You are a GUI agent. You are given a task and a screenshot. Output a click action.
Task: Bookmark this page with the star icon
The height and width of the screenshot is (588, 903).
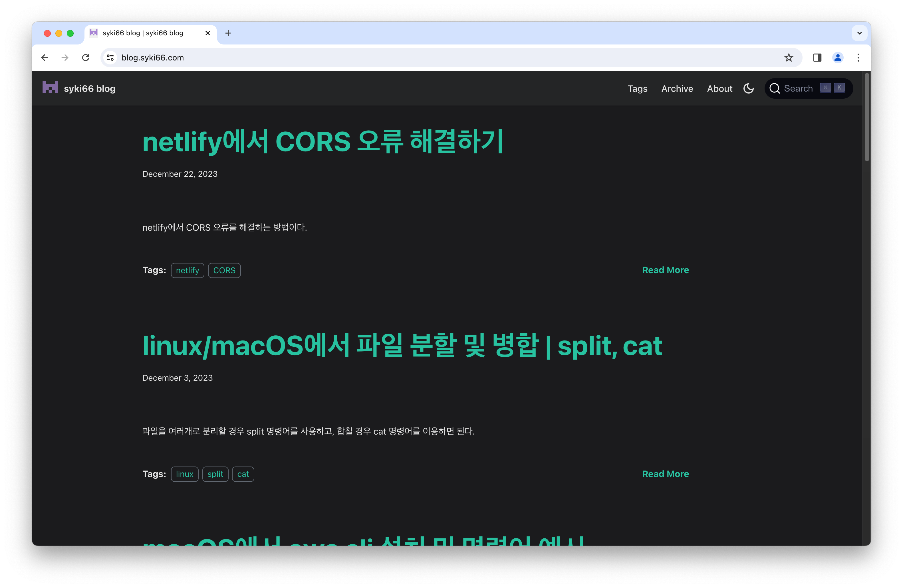click(x=789, y=58)
